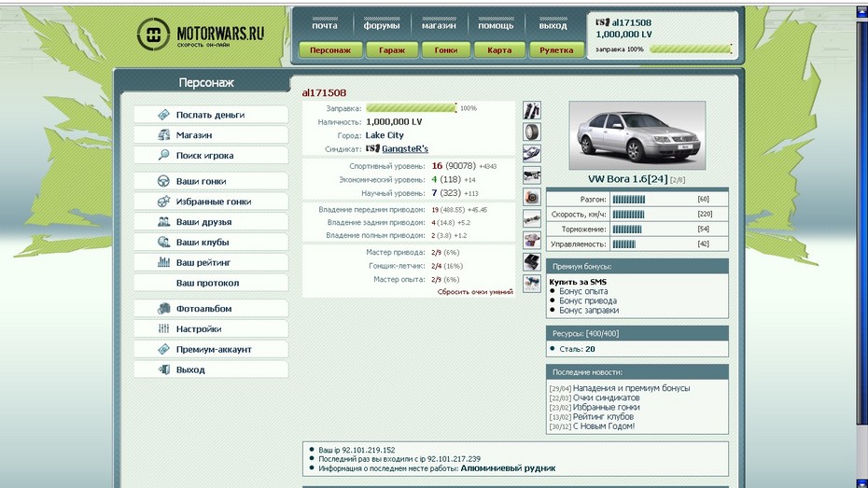Click the black box part icon above last
The height and width of the screenshot is (488, 868).
click(x=532, y=261)
